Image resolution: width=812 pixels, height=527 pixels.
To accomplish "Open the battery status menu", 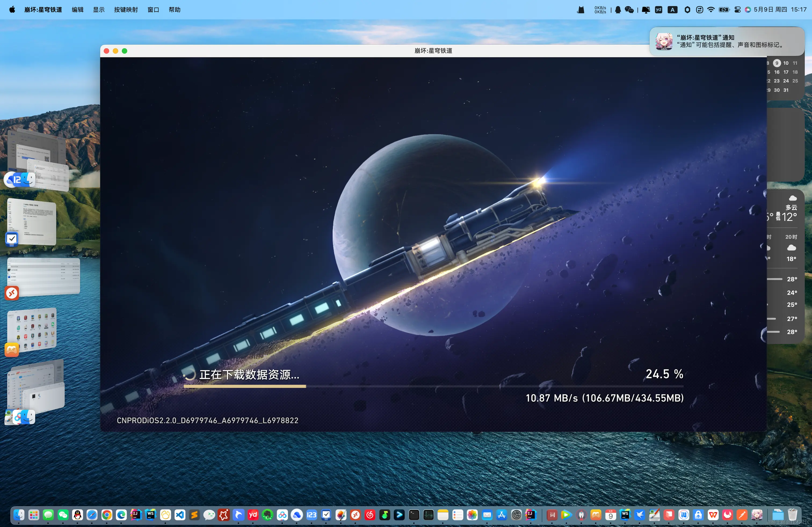I will point(724,10).
